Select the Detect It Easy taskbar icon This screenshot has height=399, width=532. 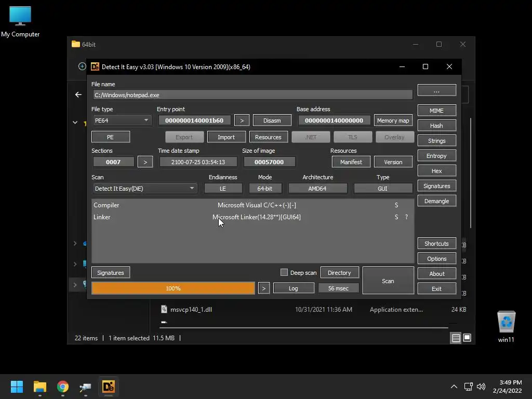click(108, 387)
